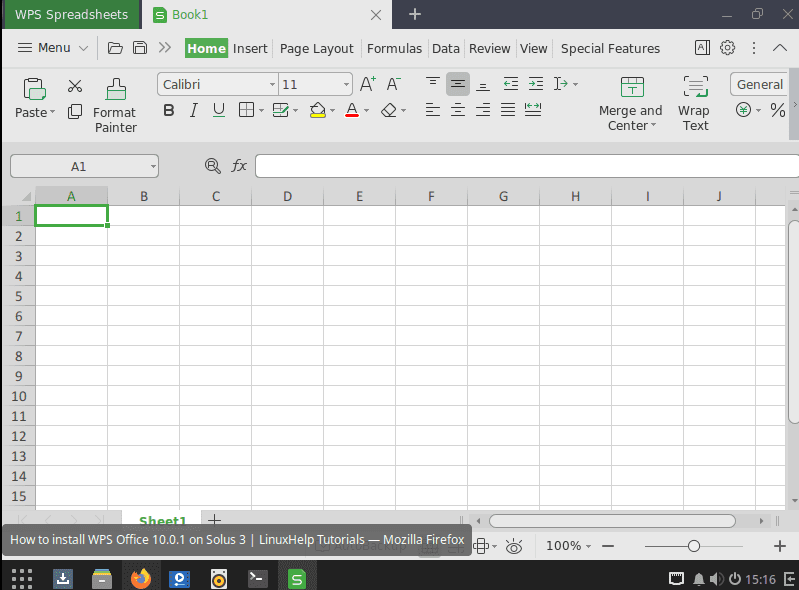The image size is (799, 590).
Task: Click the zoom slider handle
Action: (x=694, y=546)
